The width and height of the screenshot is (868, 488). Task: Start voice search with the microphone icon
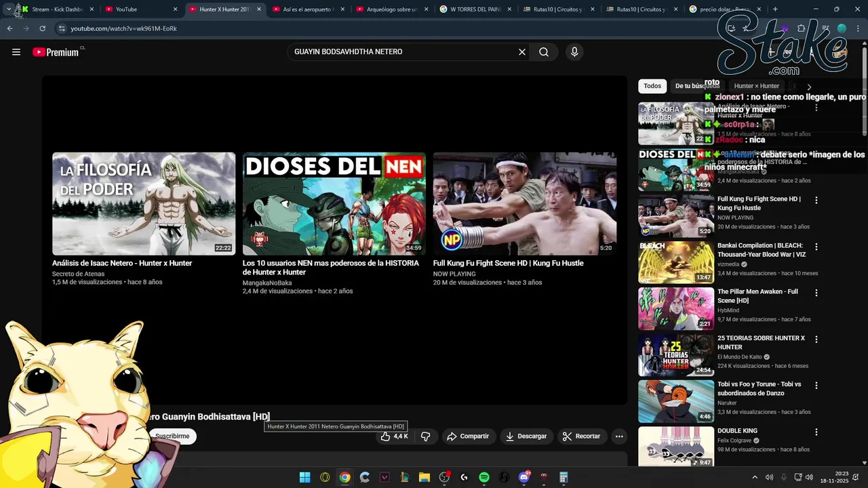pyautogui.click(x=574, y=52)
